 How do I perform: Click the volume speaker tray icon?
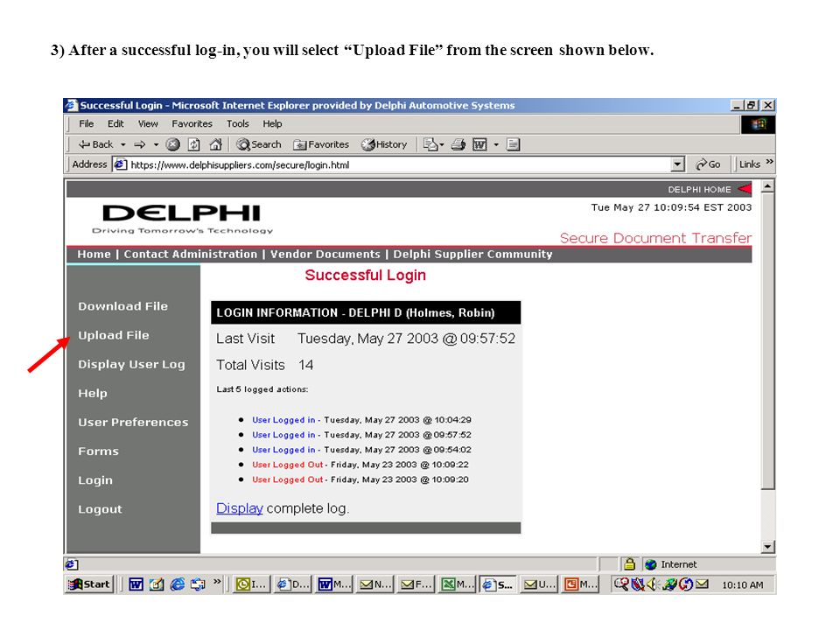pyautogui.click(x=651, y=584)
